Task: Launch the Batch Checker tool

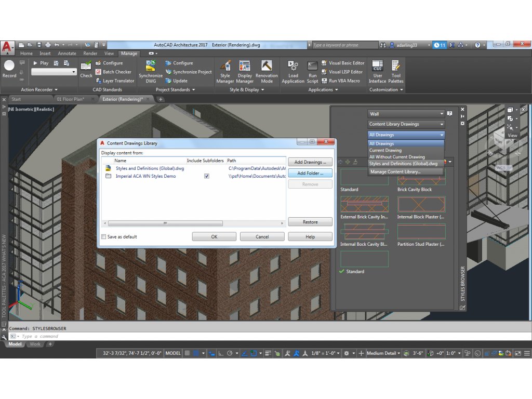Action: (x=113, y=72)
